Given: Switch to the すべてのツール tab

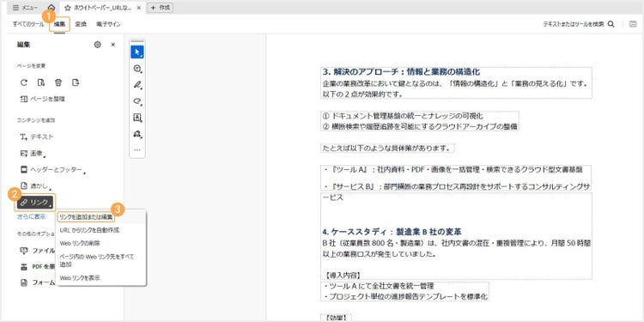Looking at the screenshot, I should 28,24.
